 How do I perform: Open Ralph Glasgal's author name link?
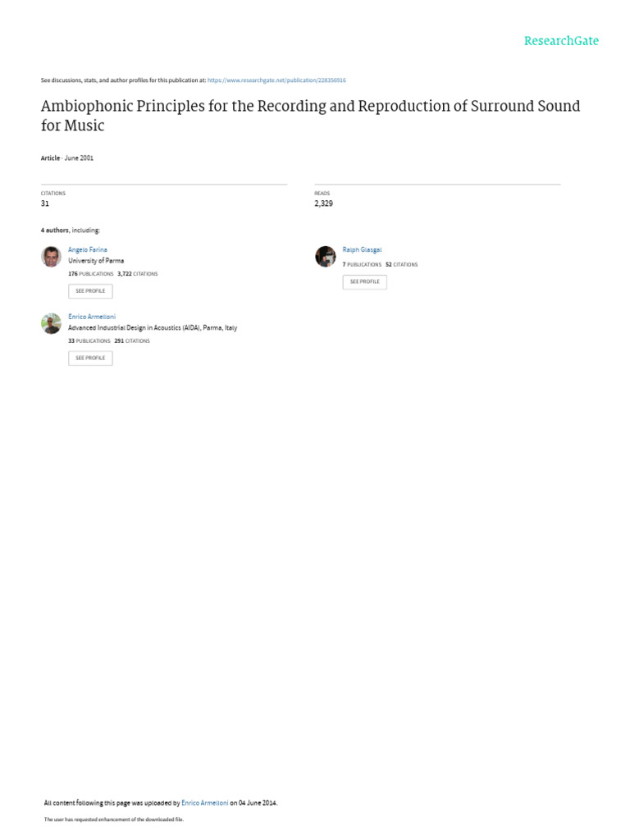[362, 249]
